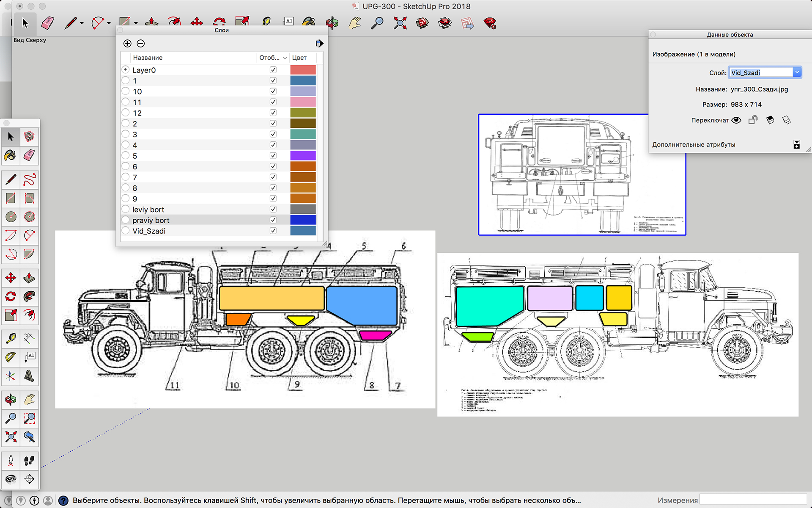Select the Orbit tool in top toolbar
Image resolution: width=812 pixels, height=508 pixels.
pos(332,23)
